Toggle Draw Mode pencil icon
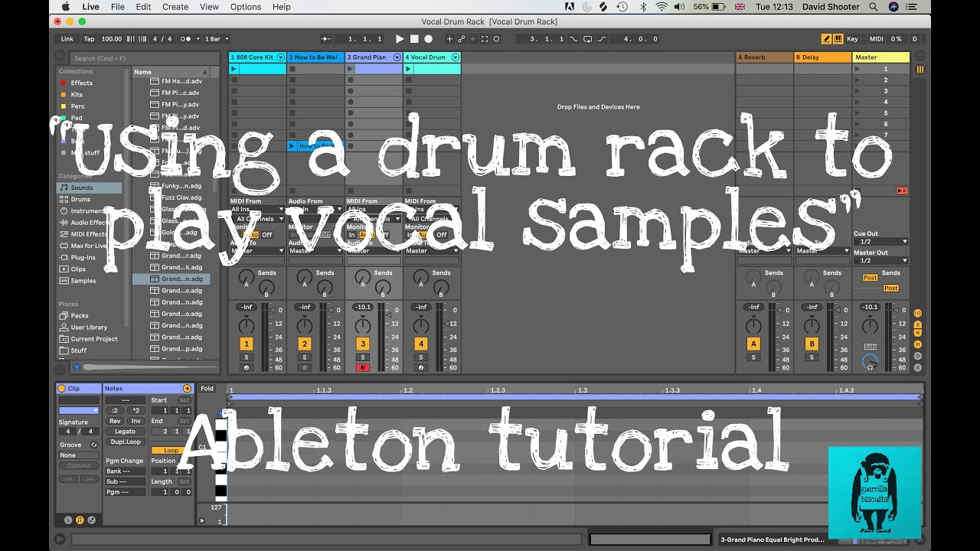 [x=827, y=39]
